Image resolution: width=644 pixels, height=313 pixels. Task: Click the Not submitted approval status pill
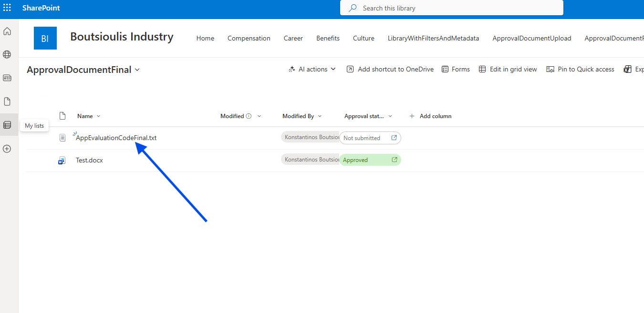pos(362,138)
